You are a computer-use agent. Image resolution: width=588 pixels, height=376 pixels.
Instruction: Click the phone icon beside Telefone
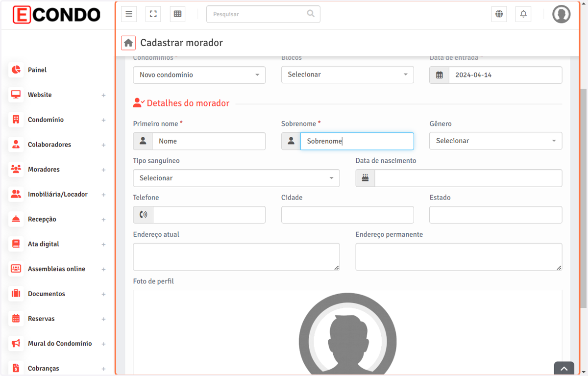click(x=143, y=215)
